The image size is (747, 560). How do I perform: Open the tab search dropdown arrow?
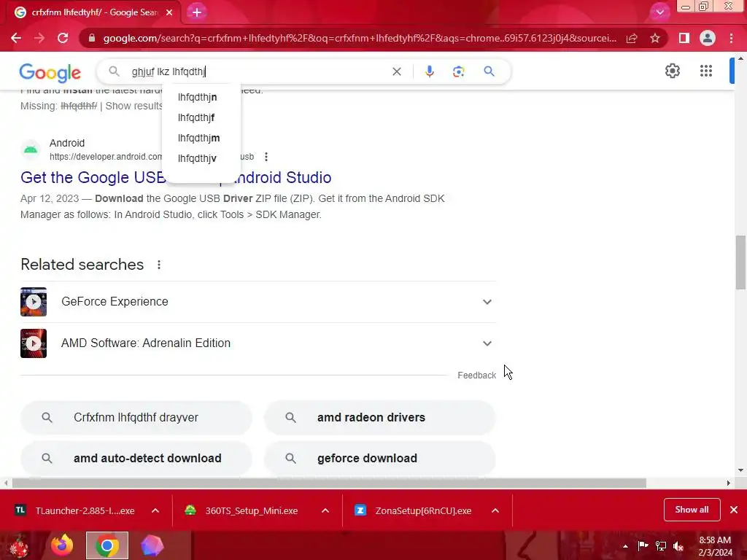(659, 12)
